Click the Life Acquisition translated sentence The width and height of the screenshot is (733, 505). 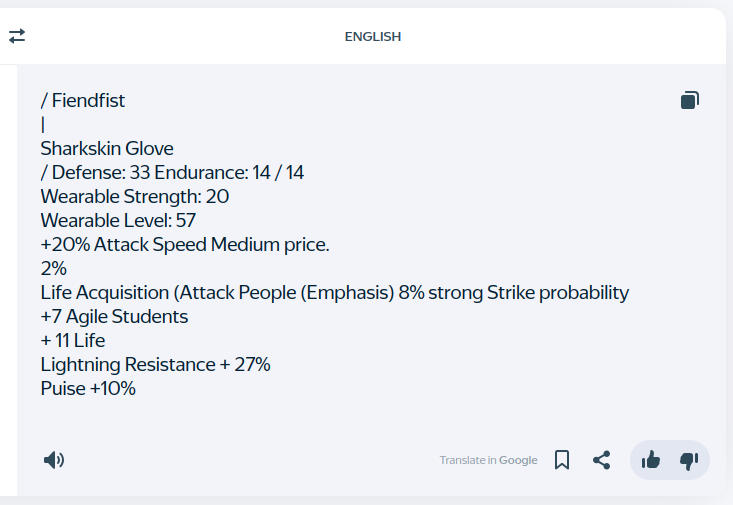pyautogui.click(x=335, y=293)
